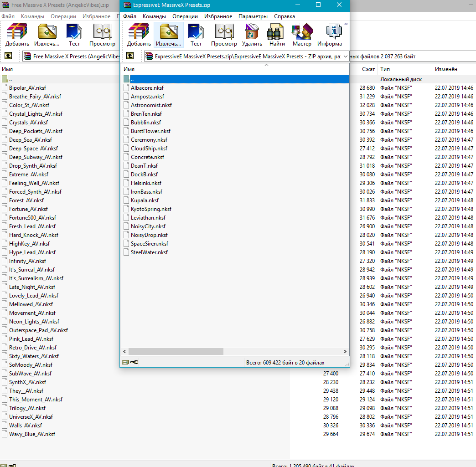Select Albacore.nksf file
The image size is (476, 467).
tap(147, 88)
